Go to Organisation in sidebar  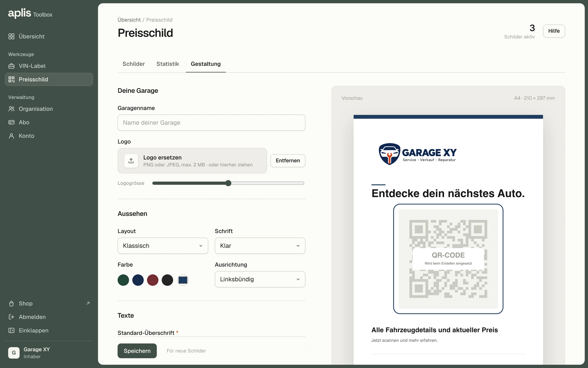pos(49,109)
